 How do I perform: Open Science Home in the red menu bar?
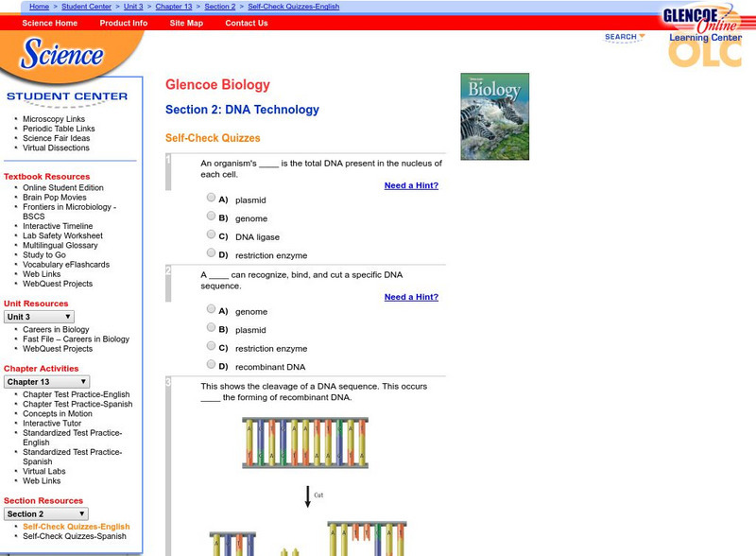tap(50, 23)
